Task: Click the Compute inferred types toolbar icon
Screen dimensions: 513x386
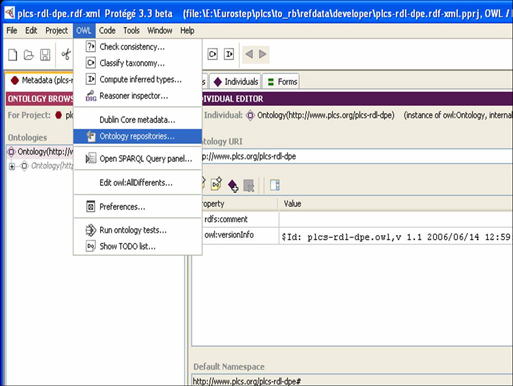Action: coord(229,54)
